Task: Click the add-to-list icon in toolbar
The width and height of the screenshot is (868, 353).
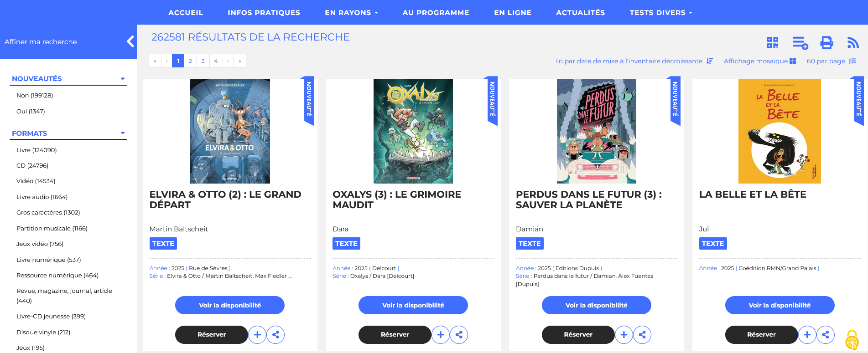Action: tap(800, 43)
